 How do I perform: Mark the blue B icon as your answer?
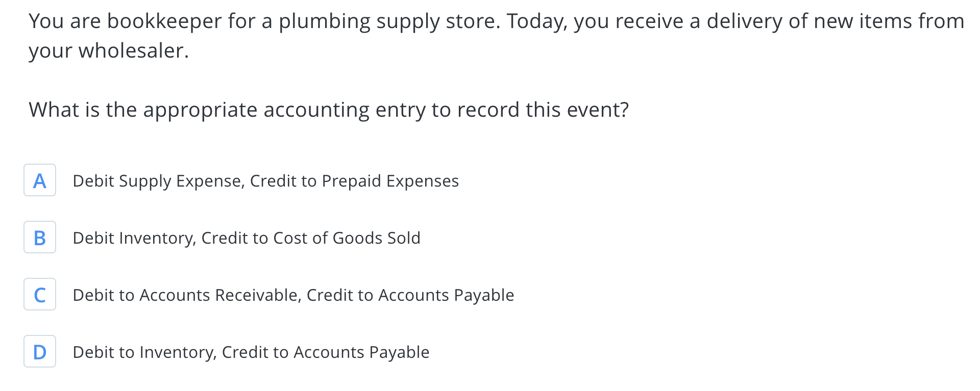click(x=40, y=237)
